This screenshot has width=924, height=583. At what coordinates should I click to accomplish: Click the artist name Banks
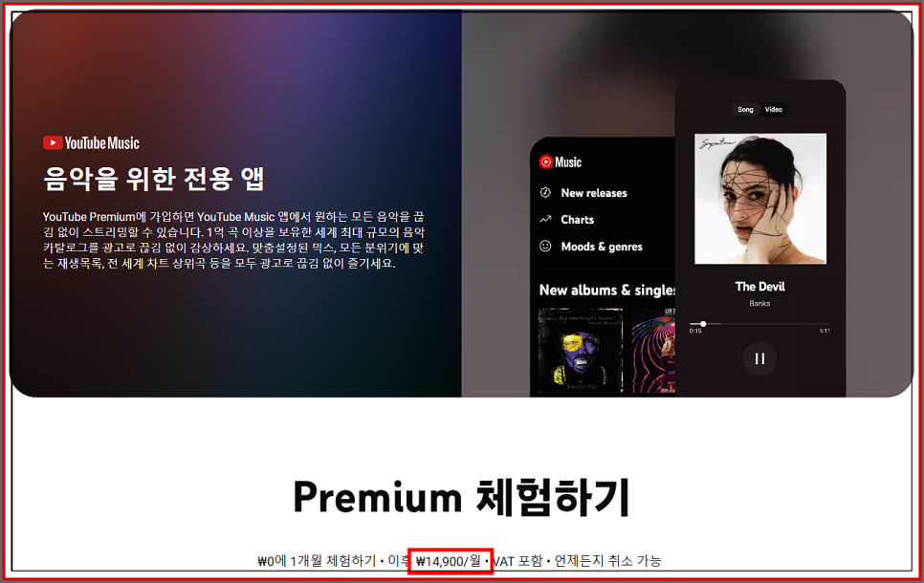[759, 303]
